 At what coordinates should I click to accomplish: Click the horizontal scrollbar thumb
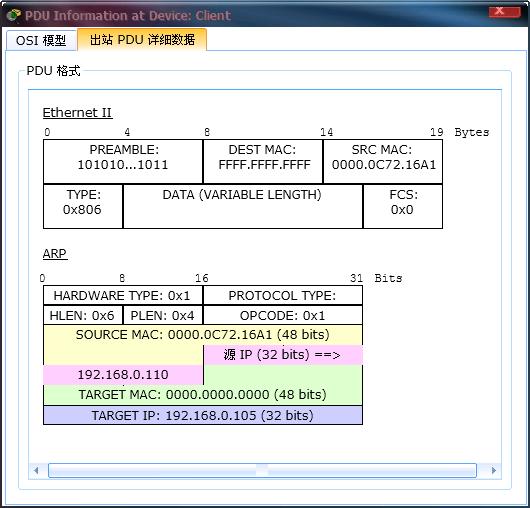pos(262,470)
